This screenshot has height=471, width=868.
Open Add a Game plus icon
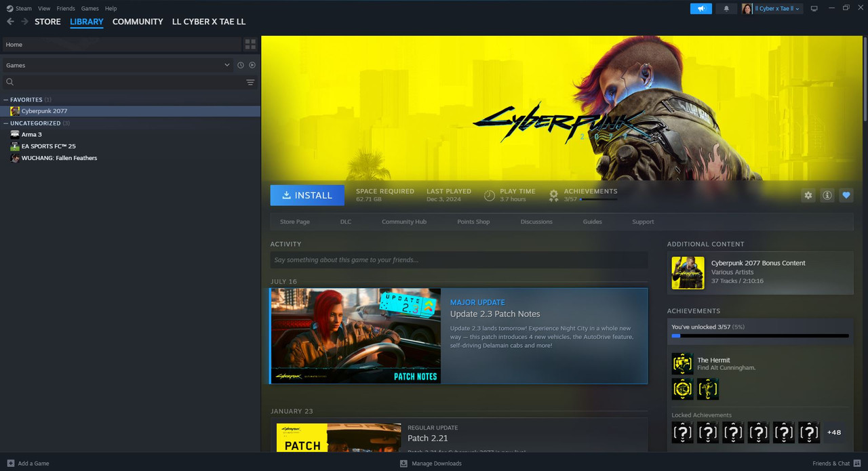(x=10, y=464)
